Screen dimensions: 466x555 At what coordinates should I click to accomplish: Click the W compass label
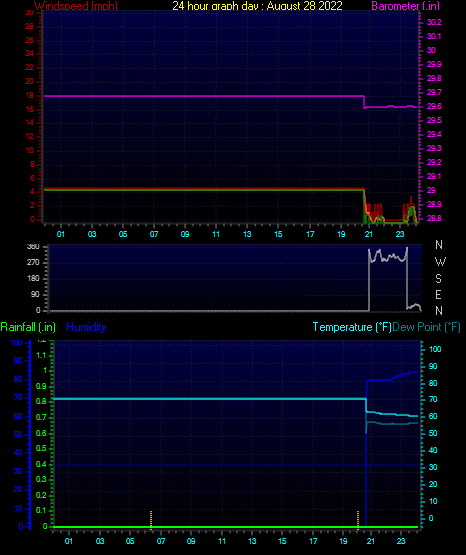pos(440,262)
